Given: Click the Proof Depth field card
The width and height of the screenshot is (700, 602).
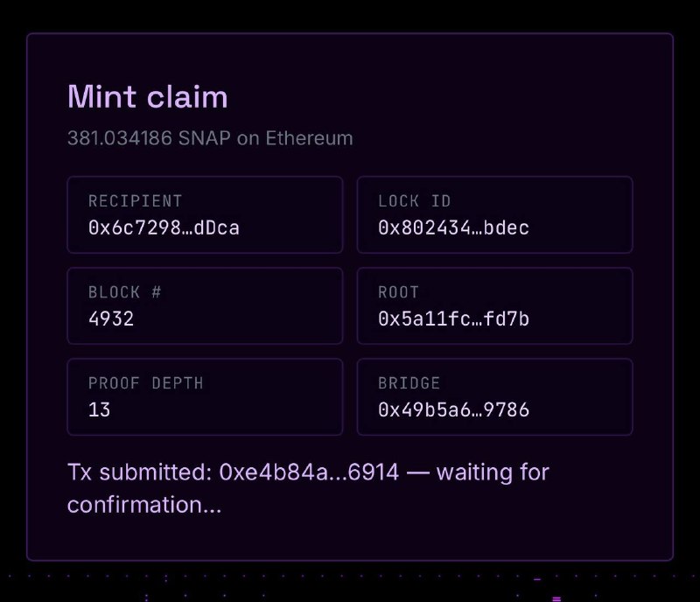Looking at the screenshot, I should pos(205,397).
